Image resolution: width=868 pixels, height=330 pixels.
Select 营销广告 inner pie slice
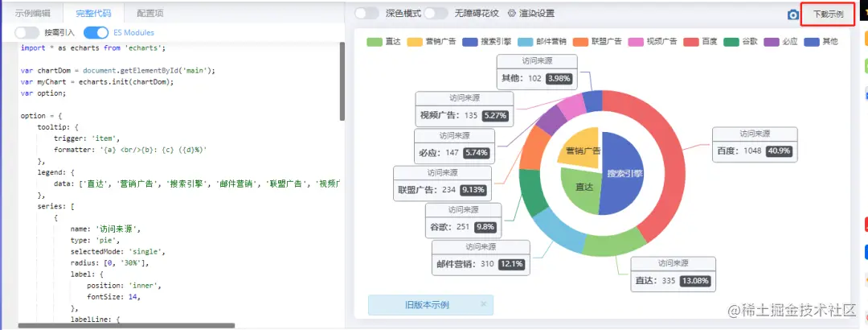(x=581, y=149)
